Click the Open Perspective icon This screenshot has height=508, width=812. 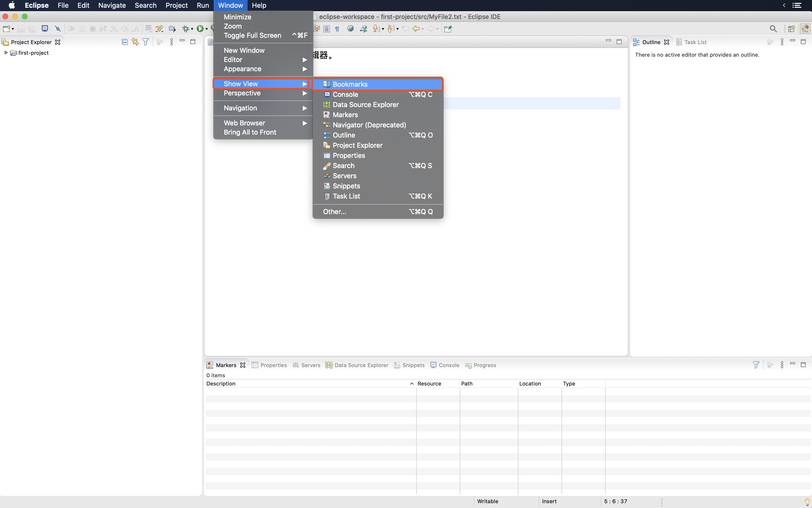click(791, 29)
